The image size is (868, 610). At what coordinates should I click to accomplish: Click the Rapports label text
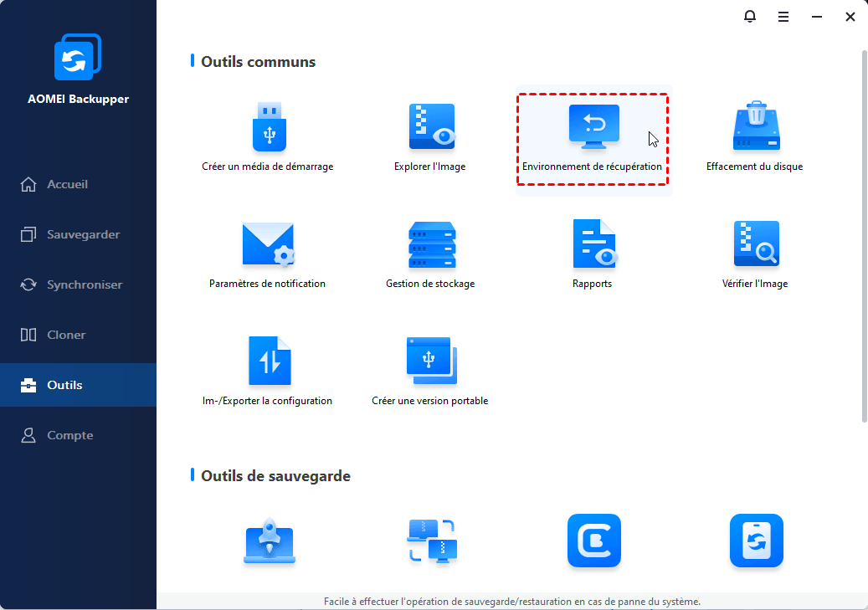(592, 284)
